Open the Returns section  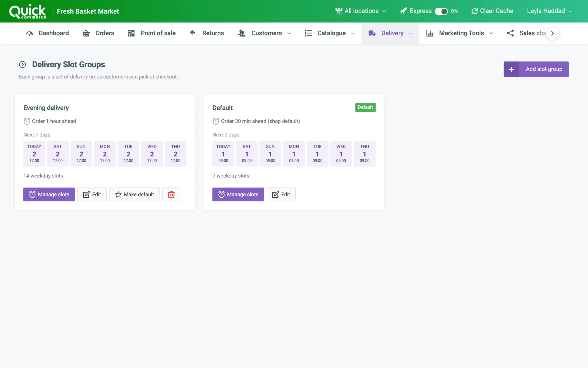tap(207, 33)
